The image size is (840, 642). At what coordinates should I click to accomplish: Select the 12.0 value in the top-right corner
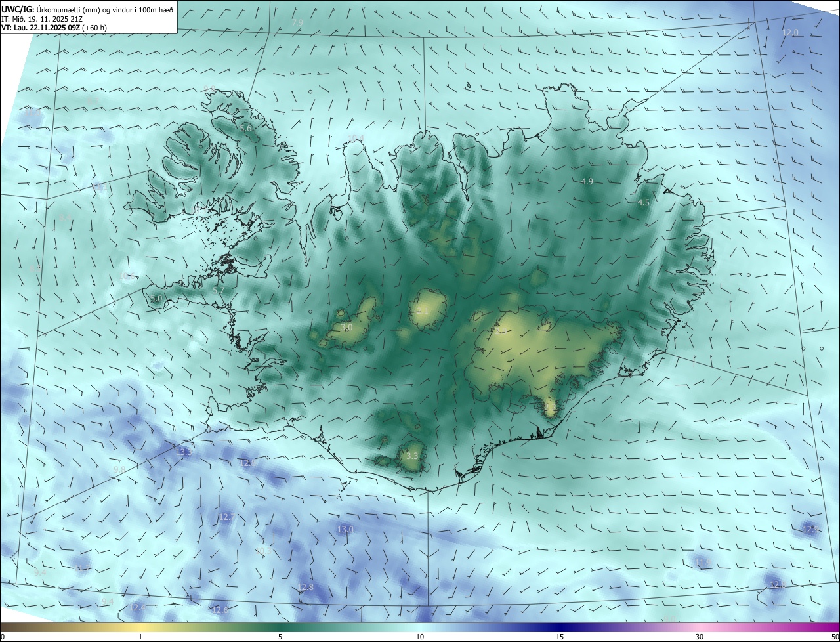790,32
